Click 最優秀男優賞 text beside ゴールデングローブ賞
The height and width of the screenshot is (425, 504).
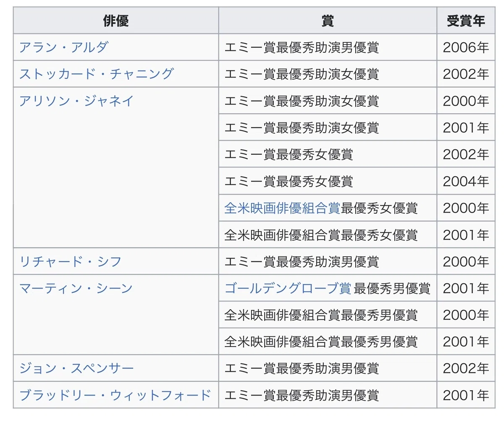pos(392,288)
